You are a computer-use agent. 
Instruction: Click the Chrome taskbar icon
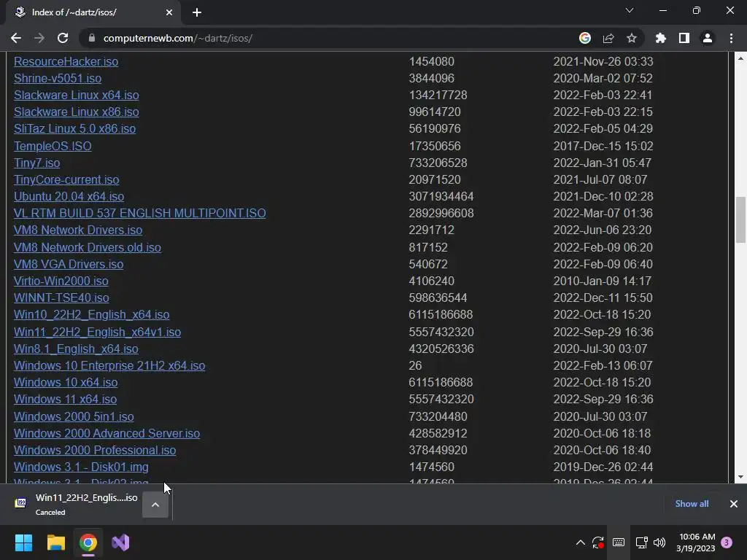pos(88,542)
